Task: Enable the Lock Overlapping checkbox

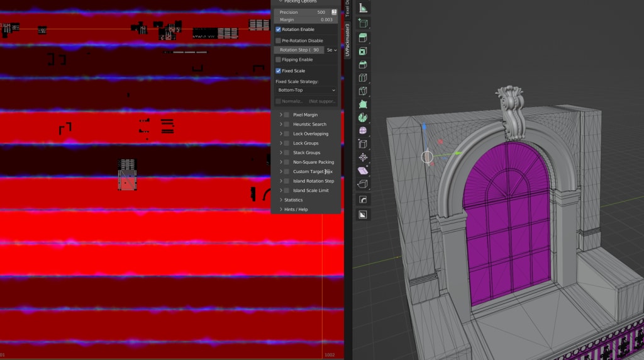Action: pyautogui.click(x=287, y=134)
